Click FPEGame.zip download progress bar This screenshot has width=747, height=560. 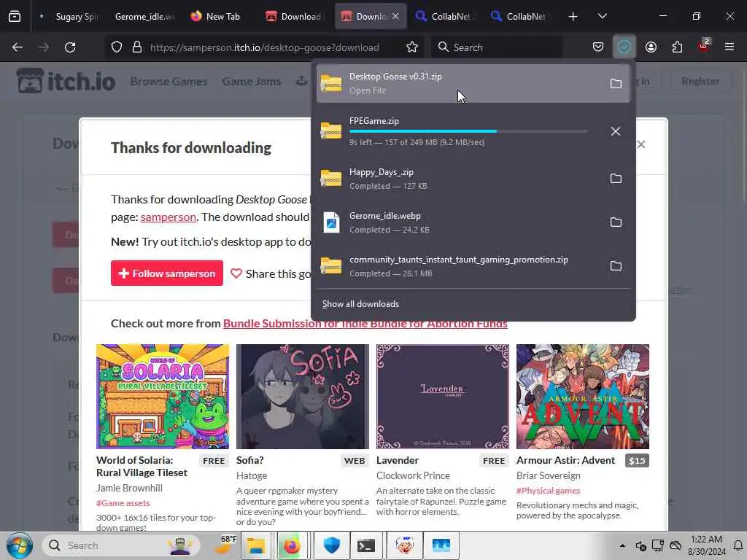468,131
